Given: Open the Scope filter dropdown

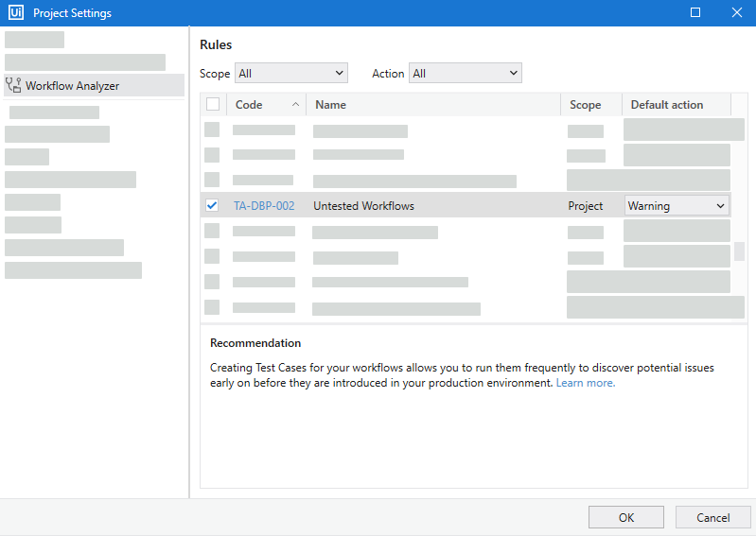Looking at the screenshot, I should [x=291, y=74].
